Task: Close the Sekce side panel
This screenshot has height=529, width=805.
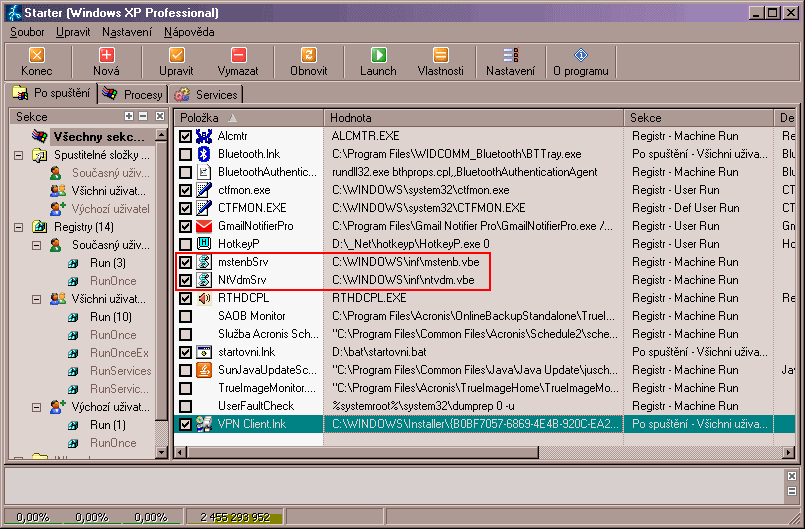Action: 160,117
